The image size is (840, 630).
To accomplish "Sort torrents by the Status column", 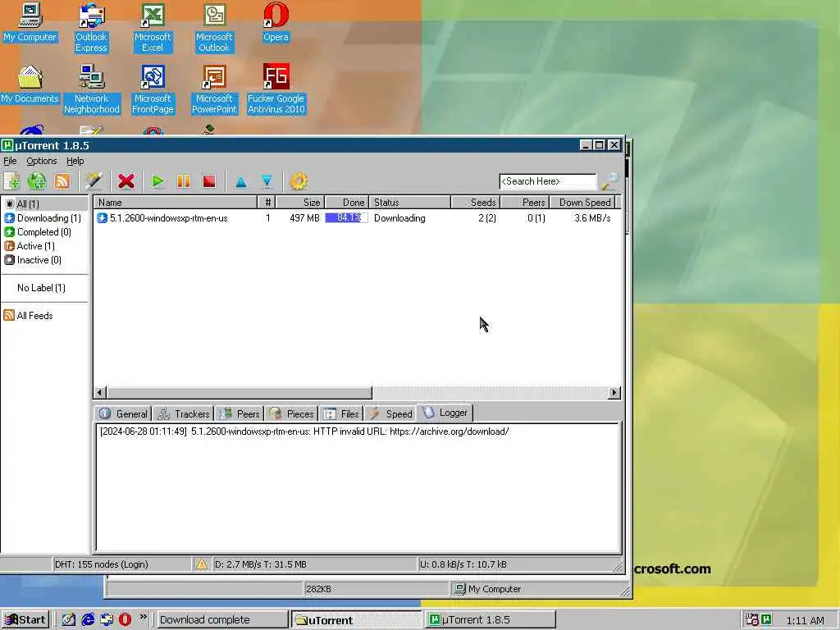I will click(x=410, y=203).
